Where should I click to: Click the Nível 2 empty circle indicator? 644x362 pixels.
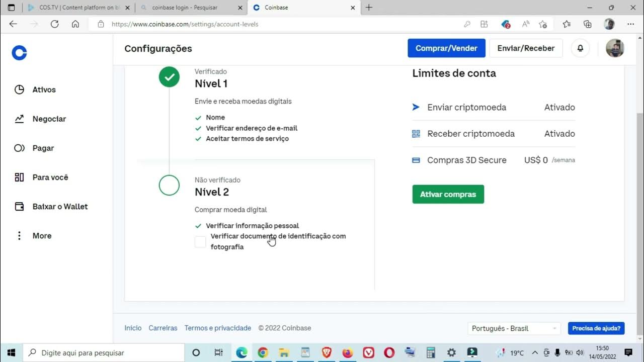click(x=169, y=185)
